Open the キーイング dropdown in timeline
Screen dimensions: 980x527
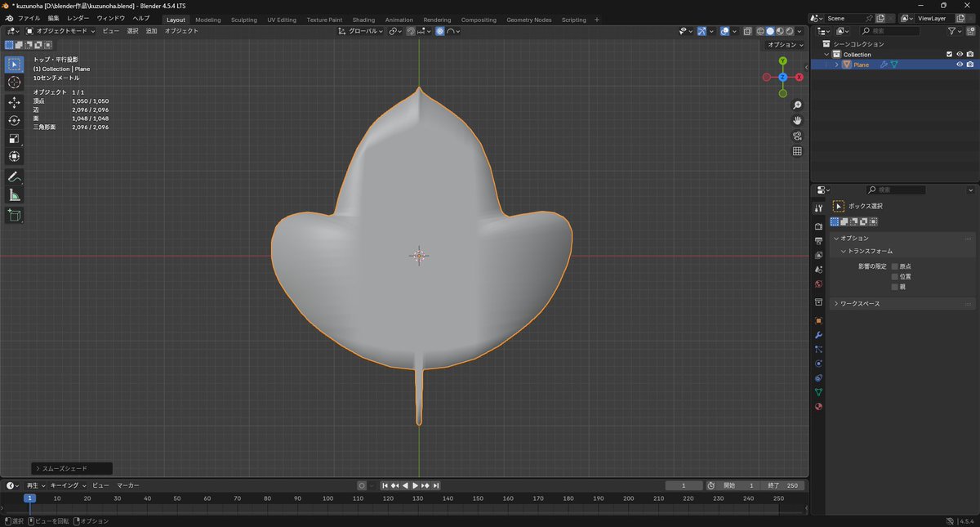click(69, 485)
